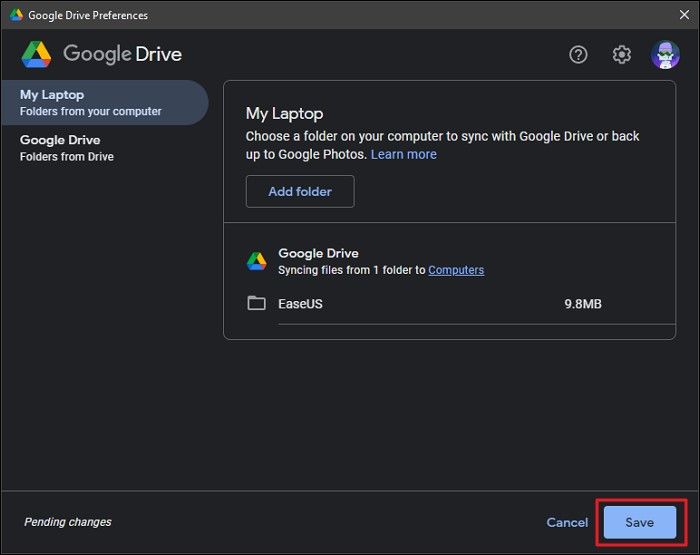Open the Learn more link
This screenshot has height=555, width=700.
click(x=403, y=154)
